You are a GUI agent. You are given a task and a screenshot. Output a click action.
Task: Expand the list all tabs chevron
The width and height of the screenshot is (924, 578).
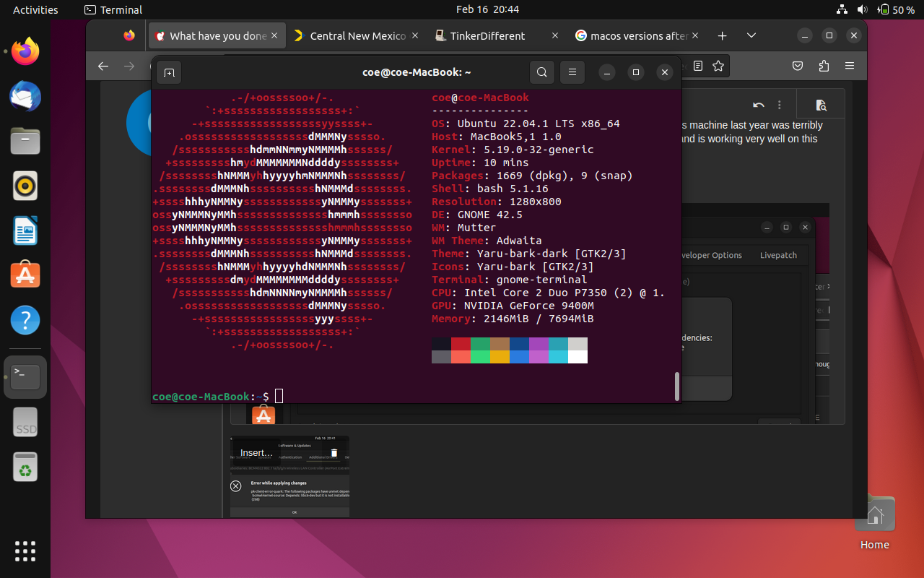751,35
